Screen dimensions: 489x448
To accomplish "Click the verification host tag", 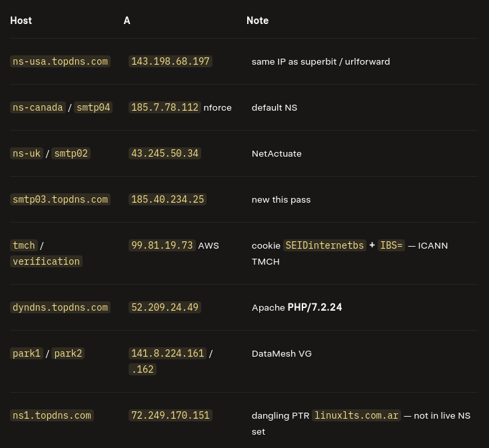I will click(x=46, y=261).
